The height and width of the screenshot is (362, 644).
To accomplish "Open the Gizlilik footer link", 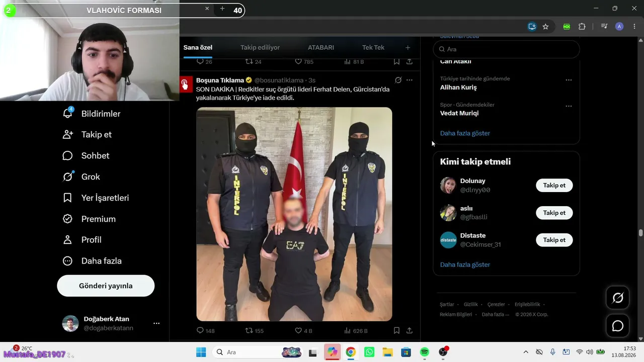I will pyautogui.click(x=471, y=305).
